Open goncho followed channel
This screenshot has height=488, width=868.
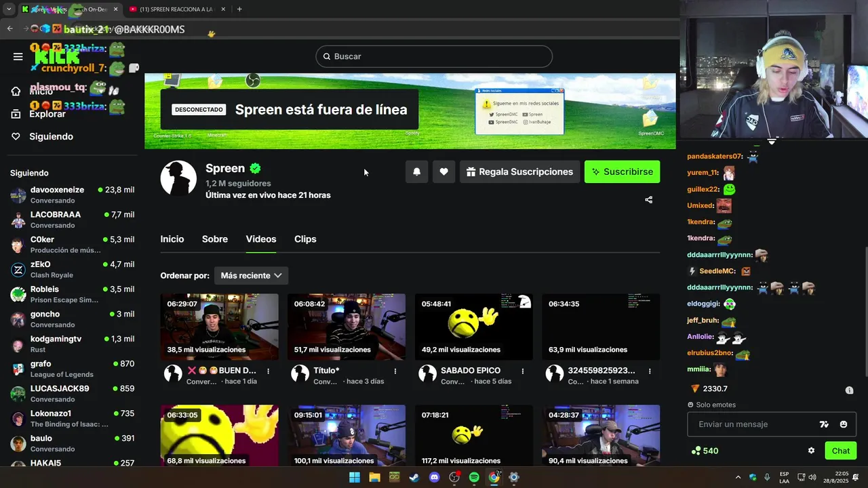coord(72,319)
